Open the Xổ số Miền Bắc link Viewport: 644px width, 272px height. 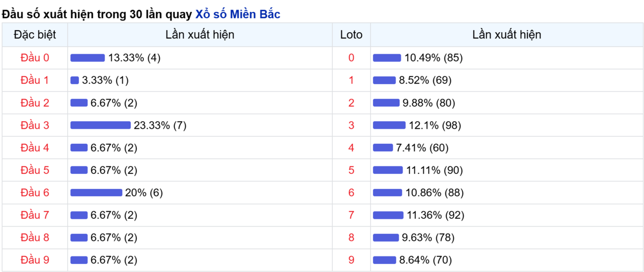pos(238,14)
